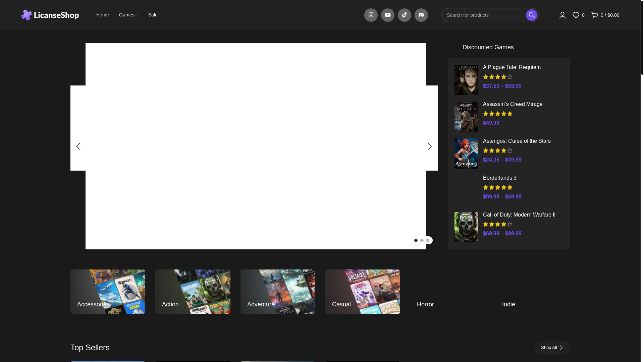Click A Plague Tale star rating
Viewport: 644px width, 362px height.
(x=497, y=77)
